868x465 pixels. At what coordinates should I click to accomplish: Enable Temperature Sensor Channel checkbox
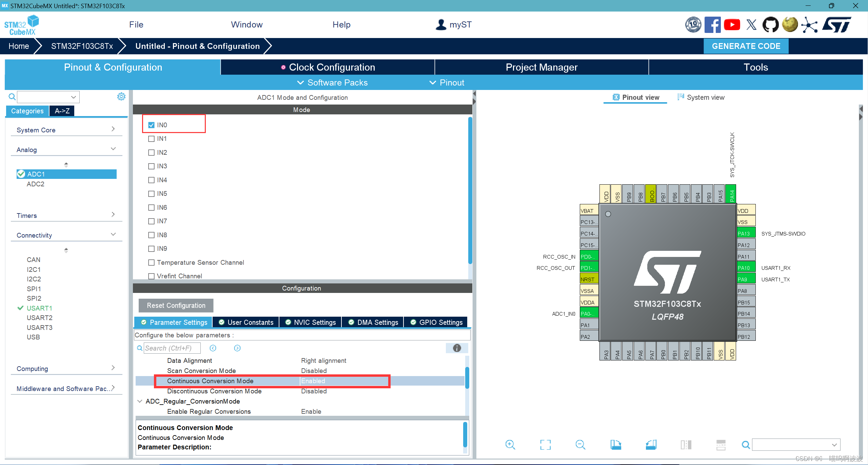(x=151, y=262)
